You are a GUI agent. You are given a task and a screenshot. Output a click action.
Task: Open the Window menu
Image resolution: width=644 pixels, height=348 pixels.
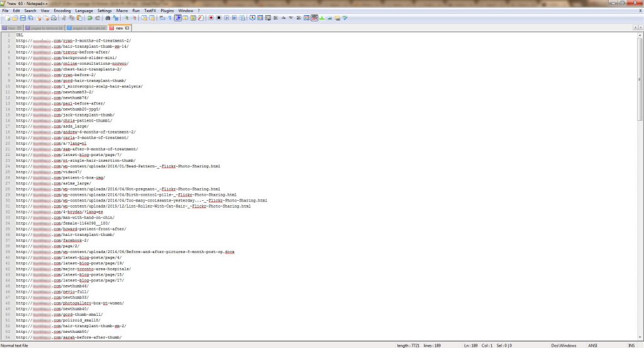pos(186,11)
